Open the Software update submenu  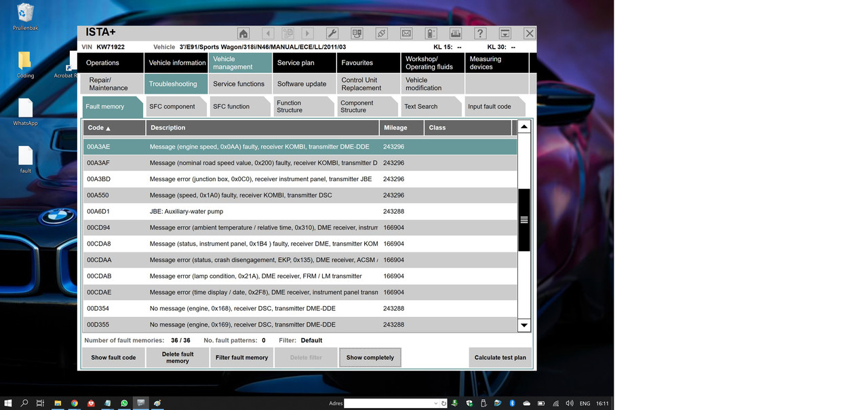(x=304, y=83)
